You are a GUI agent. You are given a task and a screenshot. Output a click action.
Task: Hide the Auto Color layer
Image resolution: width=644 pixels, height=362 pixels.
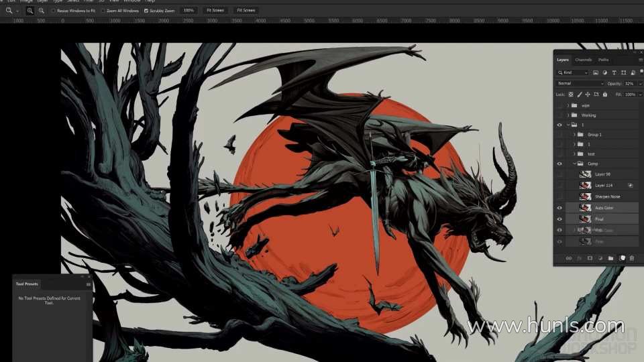pyautogui.click(x=559, y=208)
